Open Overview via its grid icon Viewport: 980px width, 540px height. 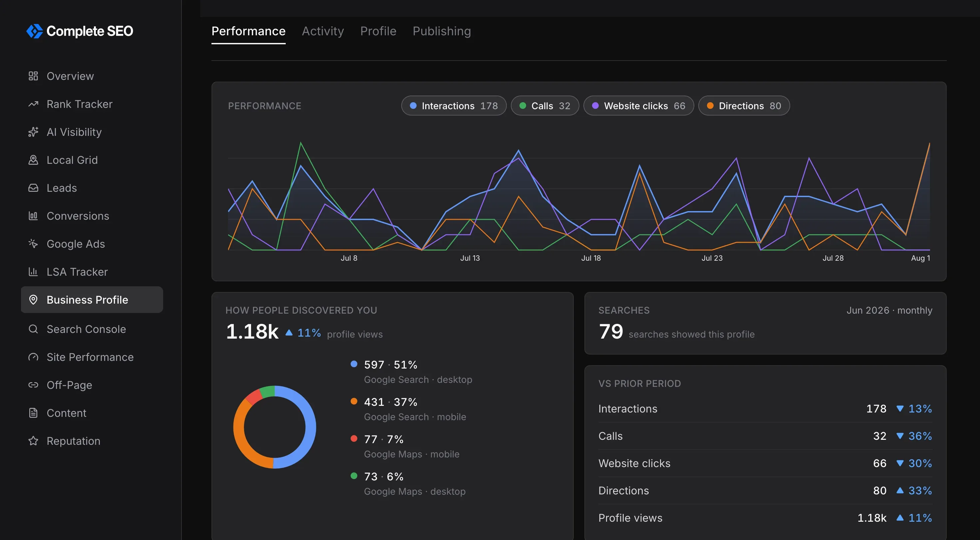[34, 76]
